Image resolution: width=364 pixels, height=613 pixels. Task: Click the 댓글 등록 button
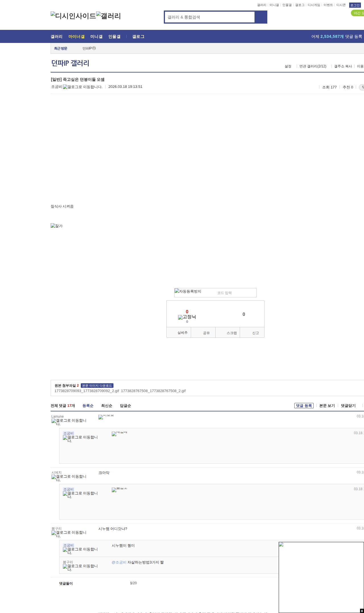click(304, 406)
